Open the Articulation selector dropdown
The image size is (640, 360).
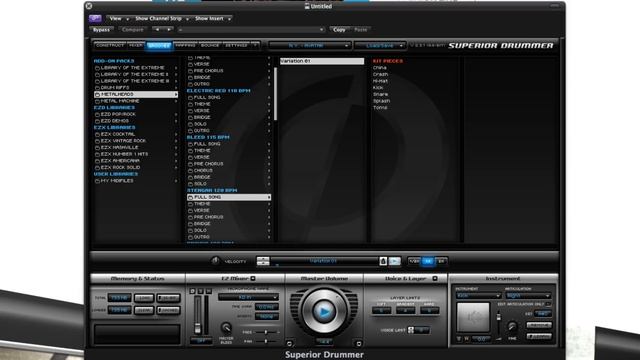pyautogui.click(x=528, y=296)
